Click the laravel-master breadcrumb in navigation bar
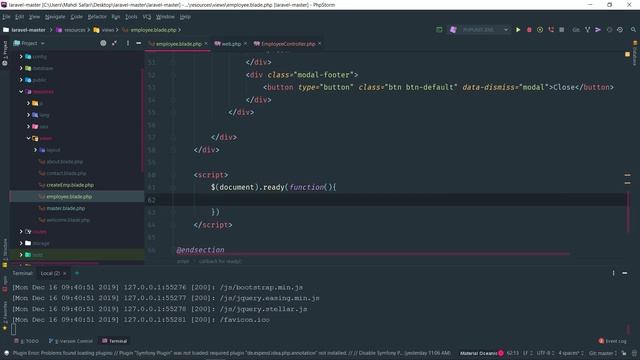 click(24, 30)
